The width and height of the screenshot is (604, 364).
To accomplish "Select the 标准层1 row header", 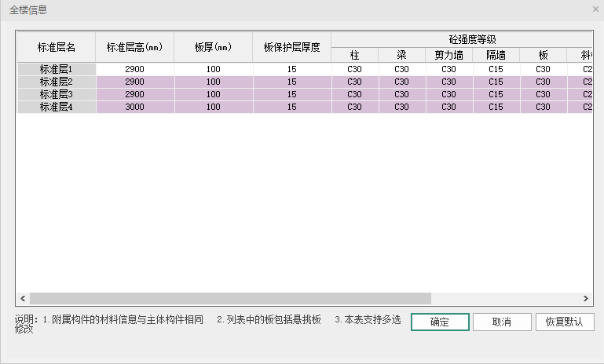I will [57, 69].
